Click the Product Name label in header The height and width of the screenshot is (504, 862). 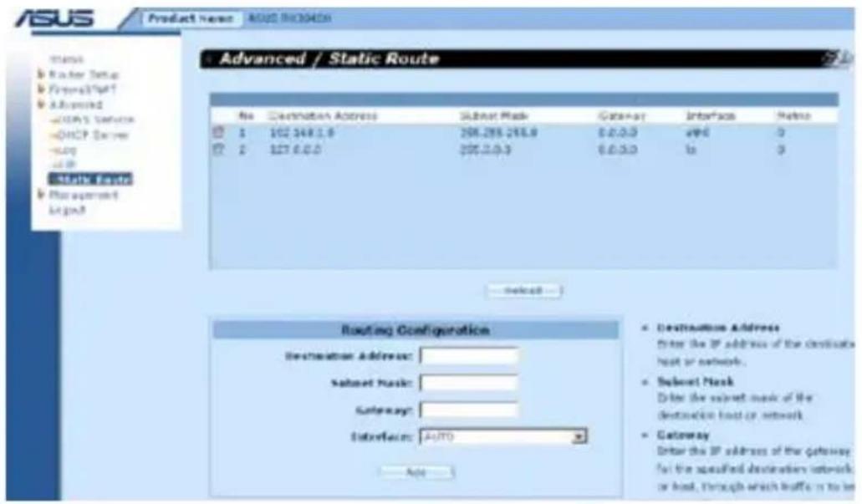(191, 18)
